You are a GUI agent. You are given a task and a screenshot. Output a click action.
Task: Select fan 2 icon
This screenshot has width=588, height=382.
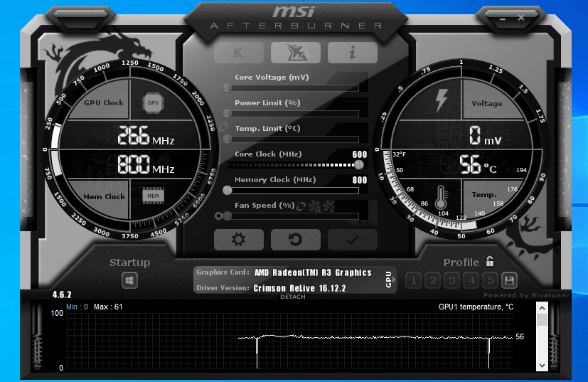[329, 206]
